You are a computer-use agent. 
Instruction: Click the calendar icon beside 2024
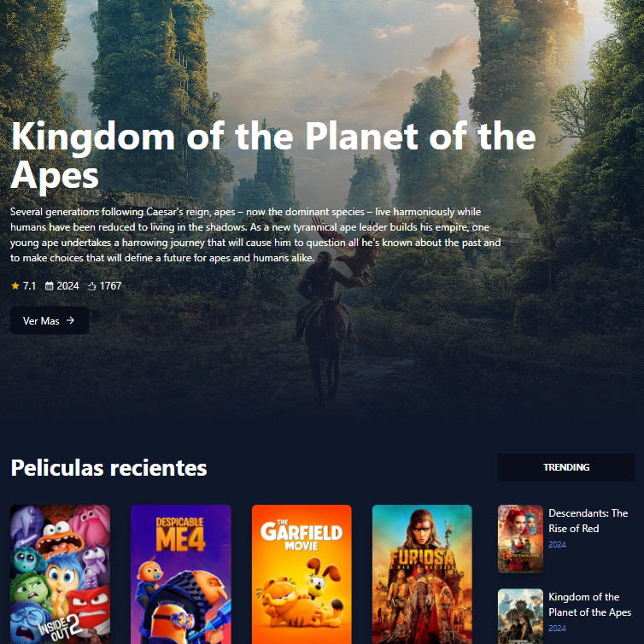49,286
